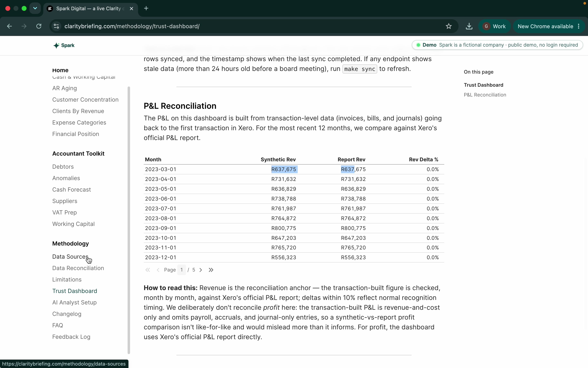Image resolution: width=588 pixels, height=368 pixels.
Task: Go to Financial Position
Action: [76, 134]
